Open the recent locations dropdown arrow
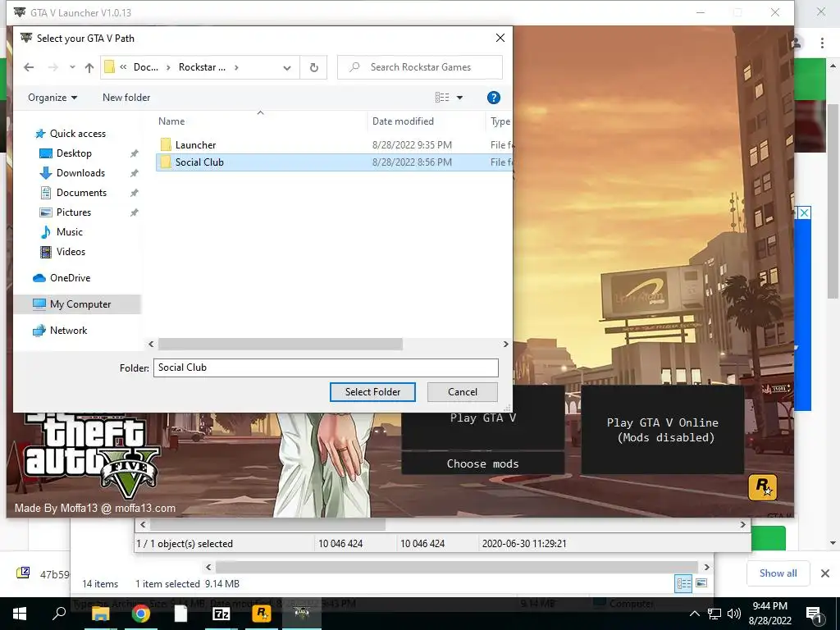Viewport: 840px width, 630px height. pyautogui.click(x=72, y=67)
